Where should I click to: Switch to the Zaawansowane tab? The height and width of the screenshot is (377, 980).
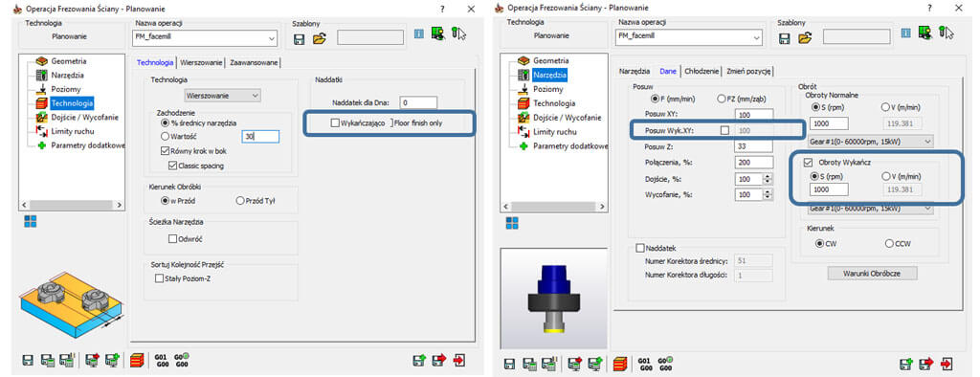click(x=253, y=62)
